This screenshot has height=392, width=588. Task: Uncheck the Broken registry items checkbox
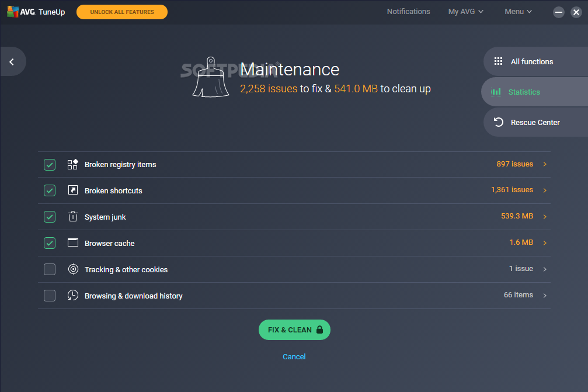(49, 164)
